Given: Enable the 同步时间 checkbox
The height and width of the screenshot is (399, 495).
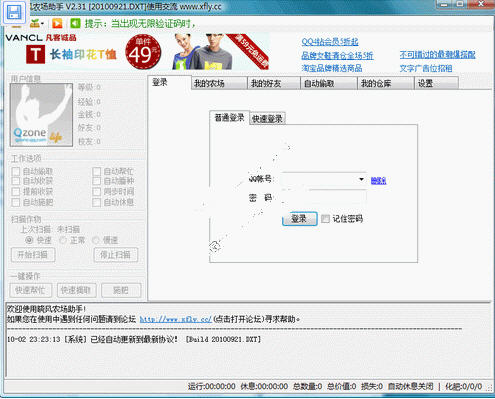Looking at the screenshot, I should click(x=96, y=192).
